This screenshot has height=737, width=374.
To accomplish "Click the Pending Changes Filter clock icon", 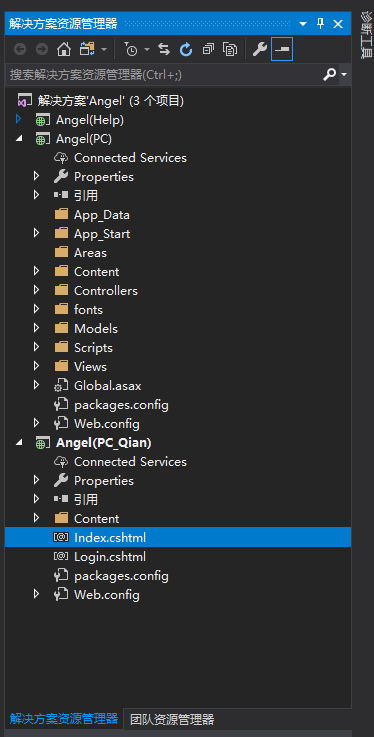I will pos(131,49).
